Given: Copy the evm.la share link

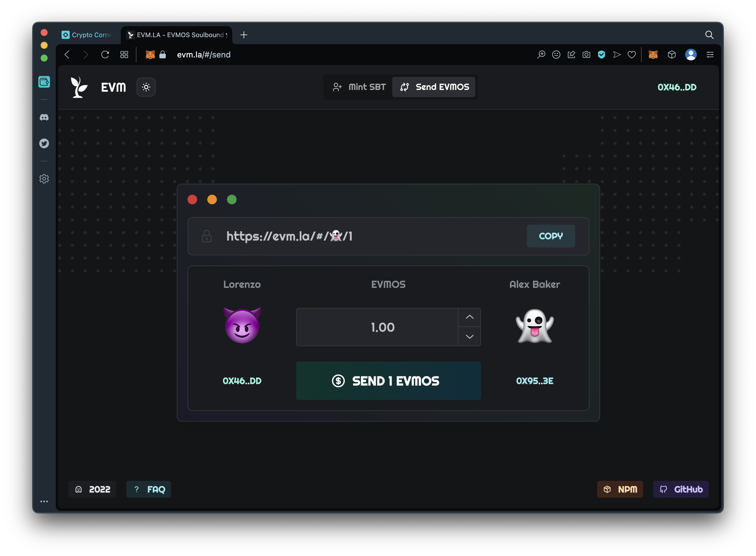Looking at the screenshot, I should (x=550, y=236).
